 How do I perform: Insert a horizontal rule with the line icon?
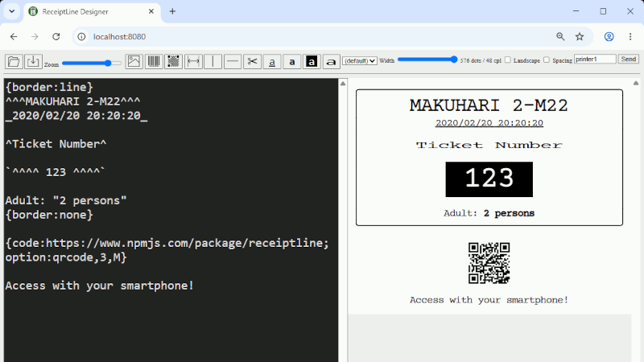pyautogui.click(x=233, y=62)
